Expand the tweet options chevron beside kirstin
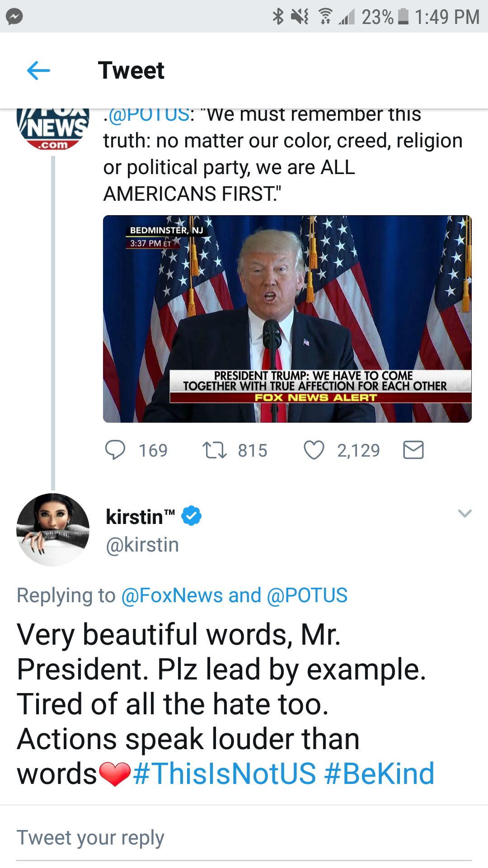The height and width of the screenshot is (868, 488). tap(465, 514)
